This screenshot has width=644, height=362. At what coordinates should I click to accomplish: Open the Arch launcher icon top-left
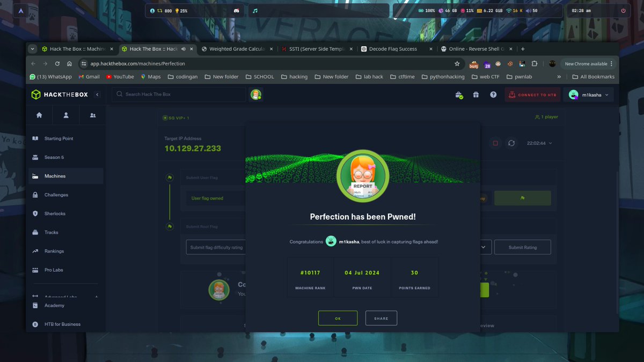(x=20, y=10)
